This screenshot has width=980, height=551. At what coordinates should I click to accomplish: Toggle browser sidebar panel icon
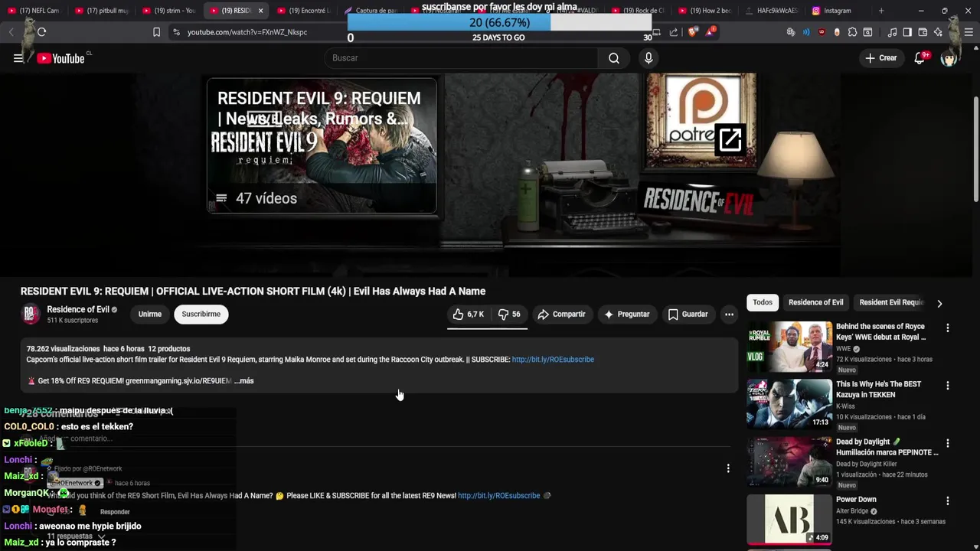coord(907,32)
